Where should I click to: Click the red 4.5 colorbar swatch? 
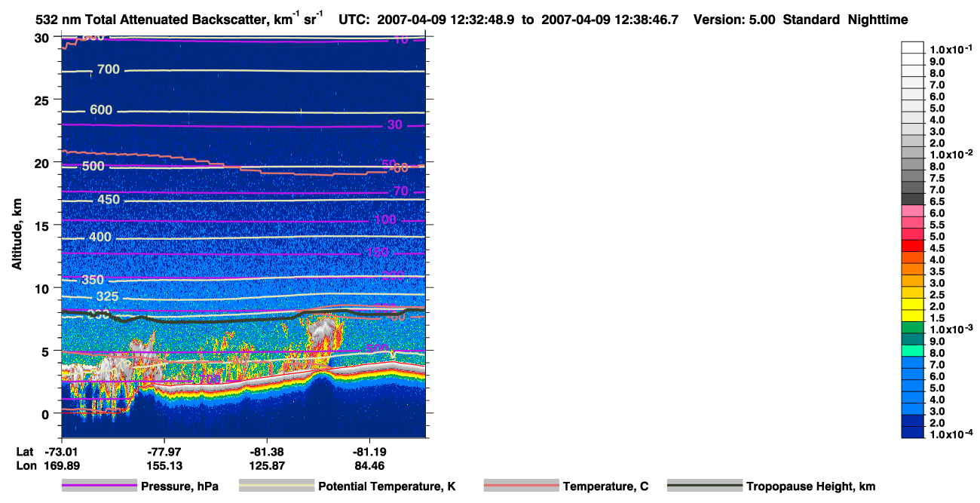click(x=912, y=246)
